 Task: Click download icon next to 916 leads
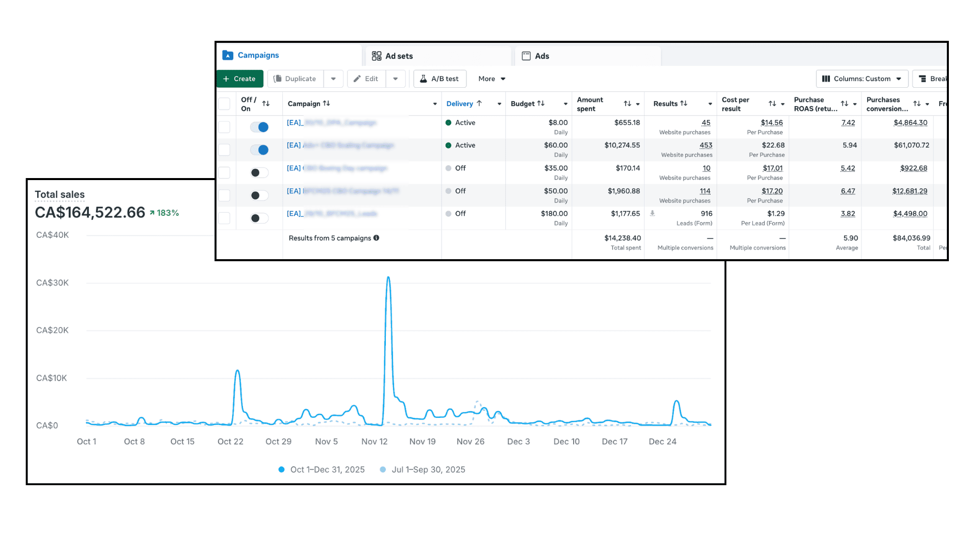[652, 213]
